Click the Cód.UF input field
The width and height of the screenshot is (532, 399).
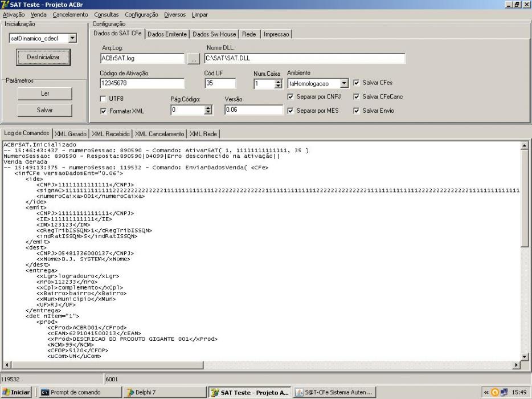220,83
